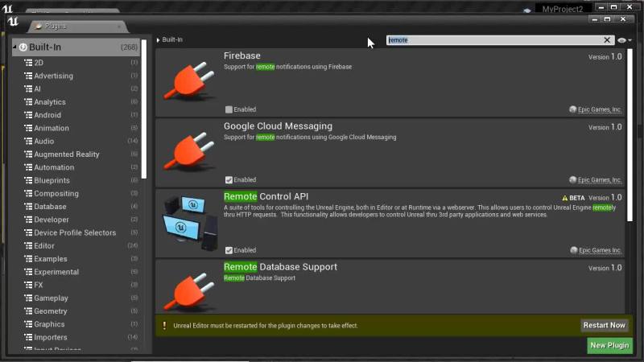Select the Automation category
The width and height of the screenshot is (644, 362).
point(54,167)
